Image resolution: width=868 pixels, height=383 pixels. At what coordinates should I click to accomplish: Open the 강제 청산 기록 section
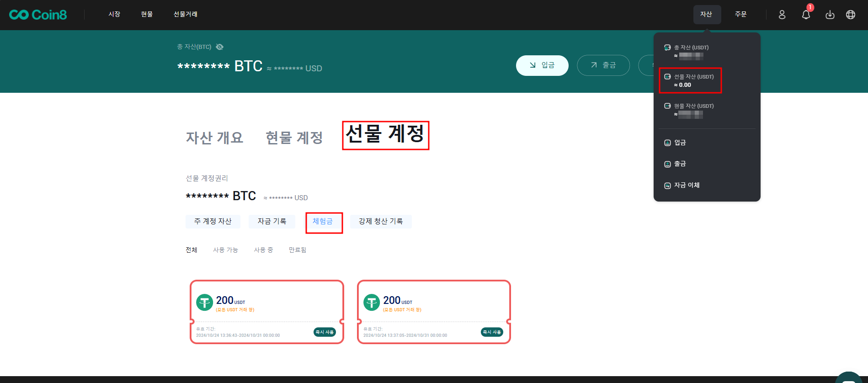380,221
